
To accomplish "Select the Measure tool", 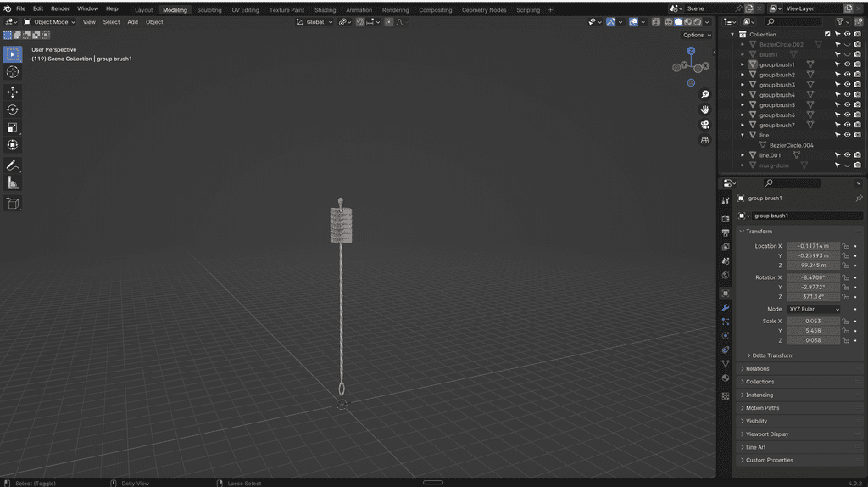I will [13, 182].
